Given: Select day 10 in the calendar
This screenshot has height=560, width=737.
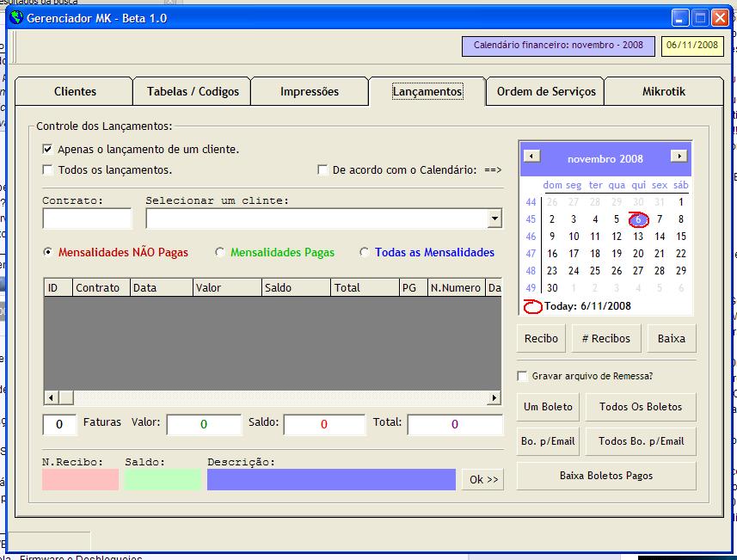Looking at the screenshot, I should [x=574, y=237].
